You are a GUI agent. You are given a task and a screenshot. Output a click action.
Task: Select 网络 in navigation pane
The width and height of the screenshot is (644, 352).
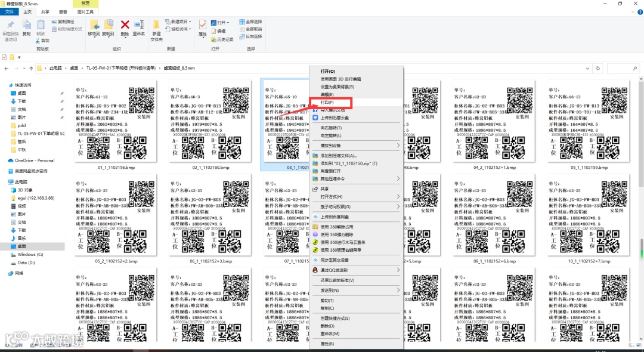point(19,273)
